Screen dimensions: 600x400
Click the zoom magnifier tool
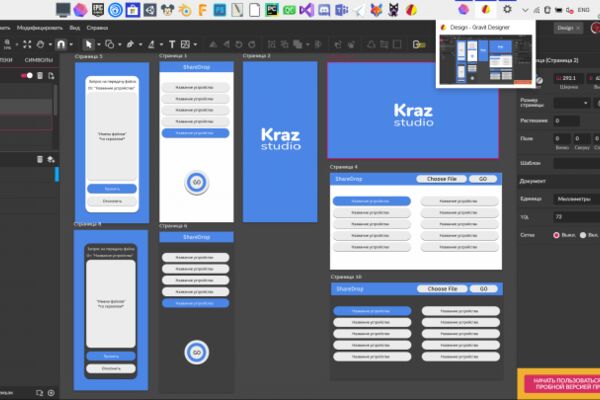[7, 44]
